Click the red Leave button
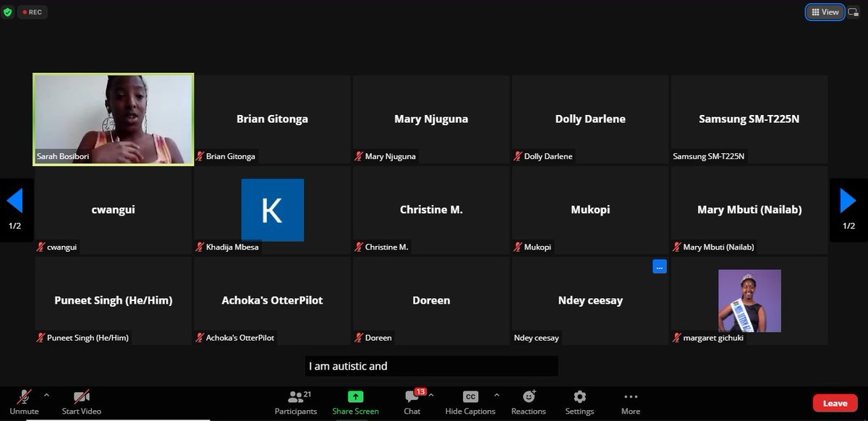Image resolution: width=868 pixels, height=421 pixels. coord(835,403)
